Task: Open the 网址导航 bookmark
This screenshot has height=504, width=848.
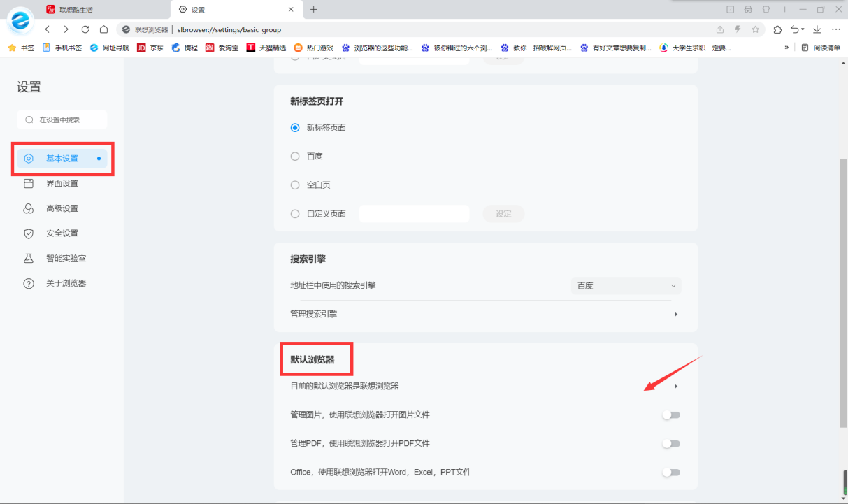Action: pyautogui.click(x=109, y=48)
